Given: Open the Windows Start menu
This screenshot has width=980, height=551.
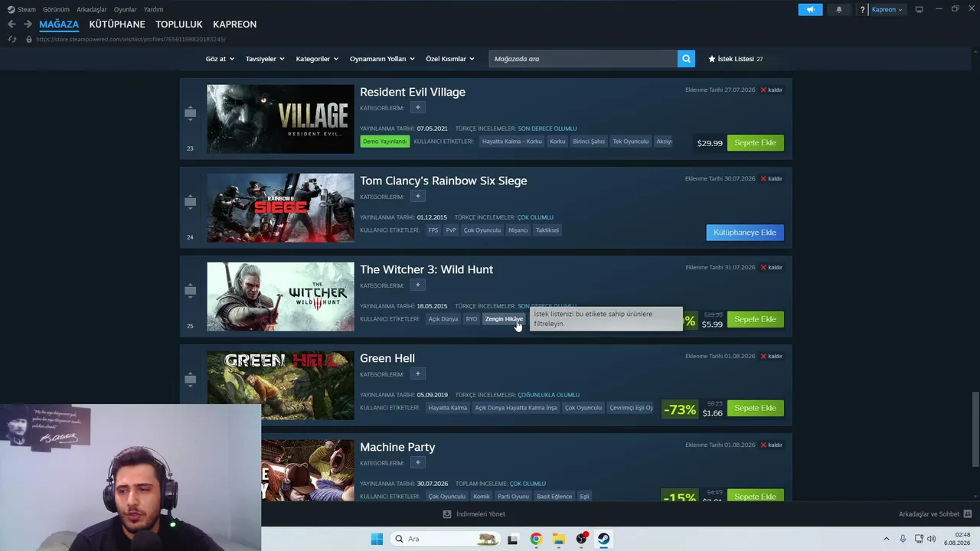Looking at the screenshot, I should pyautogui.click(x=377, y=539).
